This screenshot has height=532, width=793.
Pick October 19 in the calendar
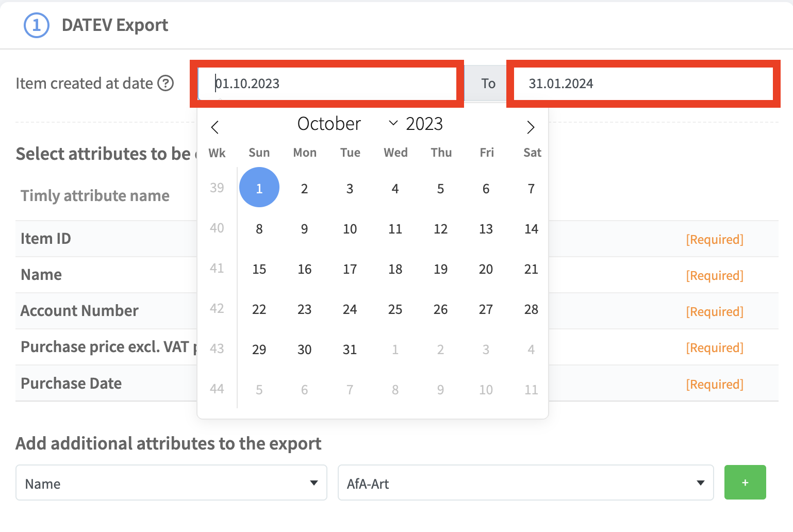441,269
